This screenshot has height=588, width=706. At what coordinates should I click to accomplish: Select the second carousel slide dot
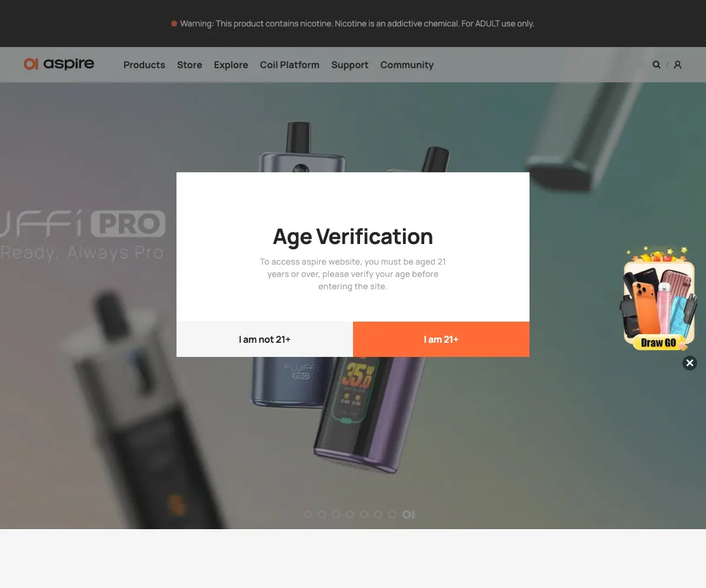pyautogui.click(x=322, y=514)
